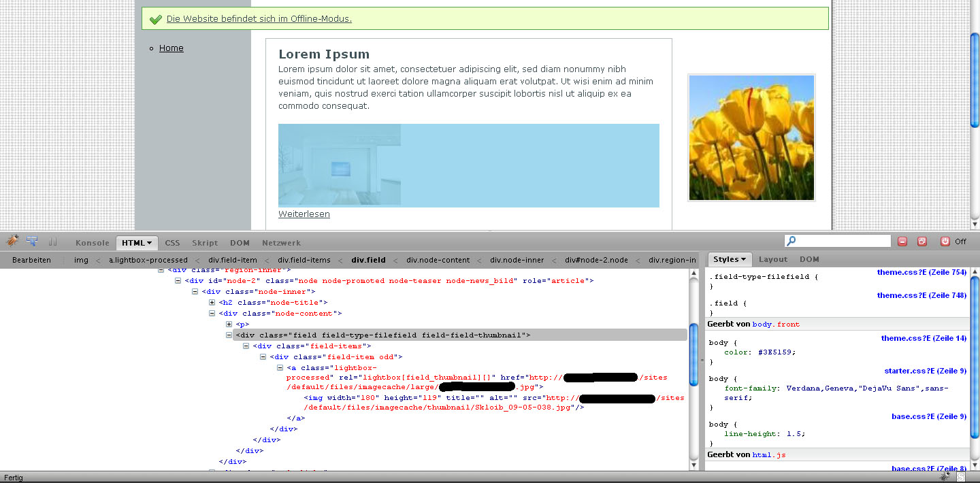Click the yellow tulips image
This screenshot has height=483, width=980.
coord(751,138)
